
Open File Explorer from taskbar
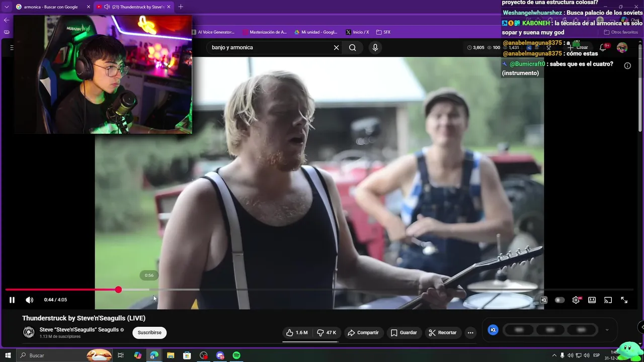[171, 355]
